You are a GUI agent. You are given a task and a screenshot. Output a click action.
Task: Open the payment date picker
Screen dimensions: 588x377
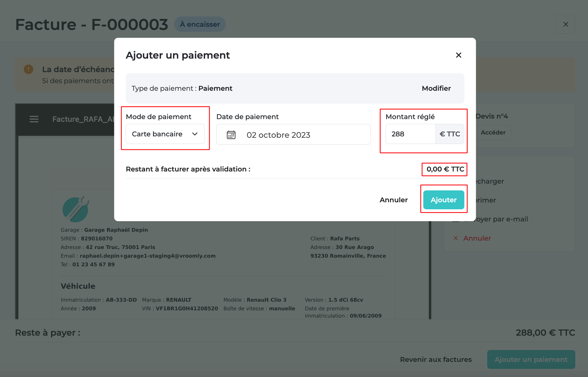coord(293,134)
